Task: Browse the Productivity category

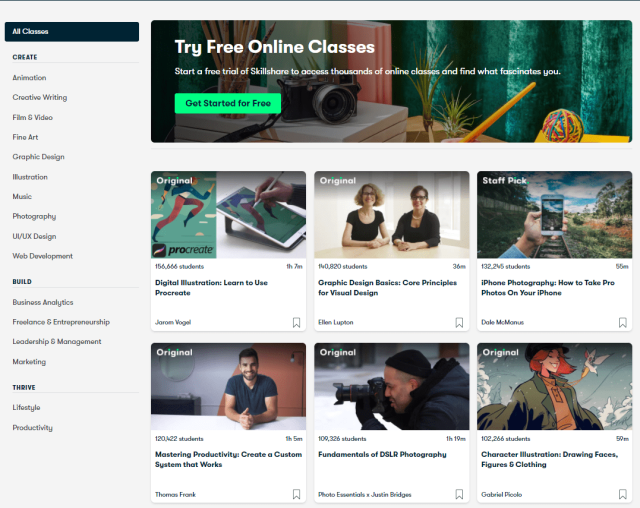Action: [33, 428]
